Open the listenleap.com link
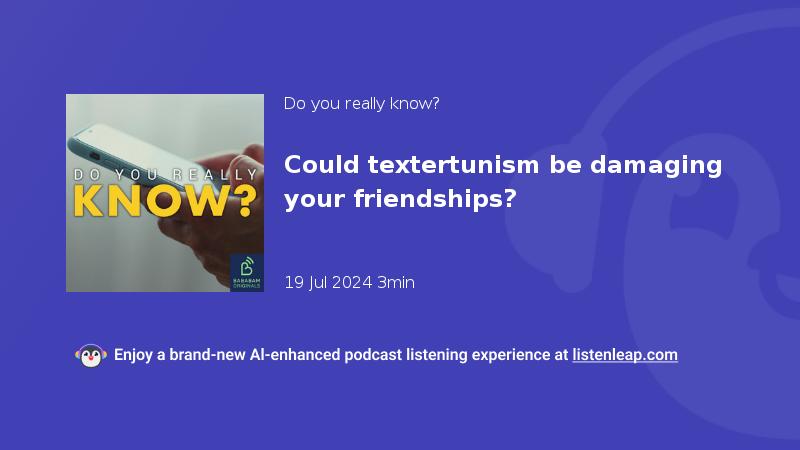 pyautogui.click(x=625, y=355)
